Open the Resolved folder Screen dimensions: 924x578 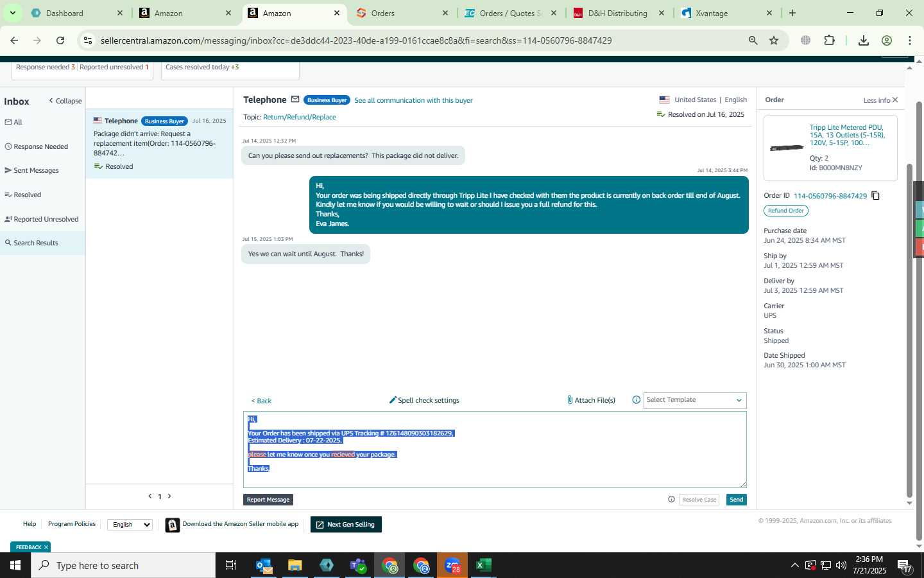click(x=22, y=195)
